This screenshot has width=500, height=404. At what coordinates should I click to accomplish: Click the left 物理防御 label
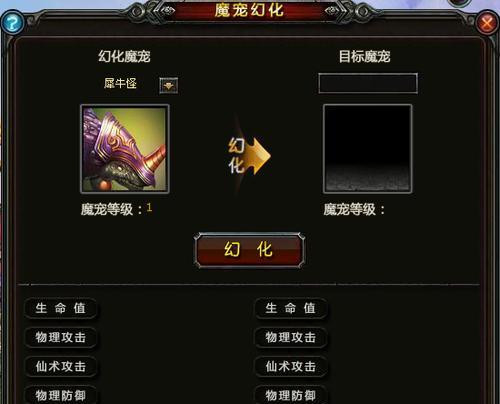61,395
